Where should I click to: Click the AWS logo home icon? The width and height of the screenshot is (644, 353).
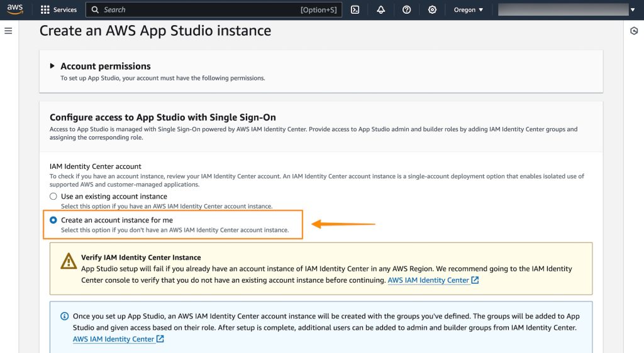(15, 9)
